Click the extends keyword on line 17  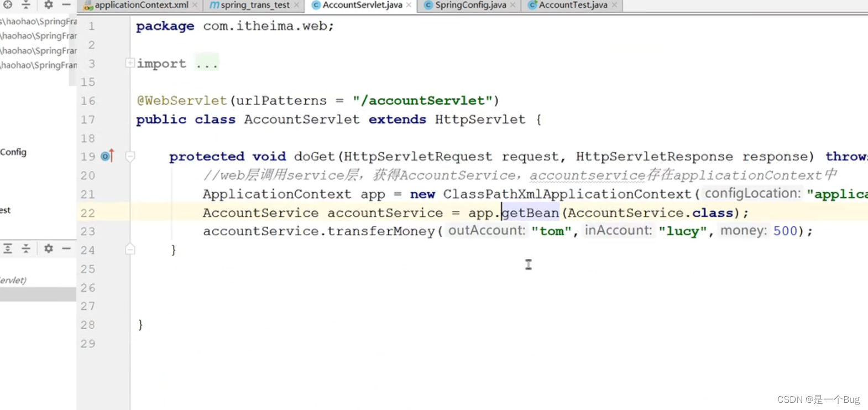click(398, 120)
